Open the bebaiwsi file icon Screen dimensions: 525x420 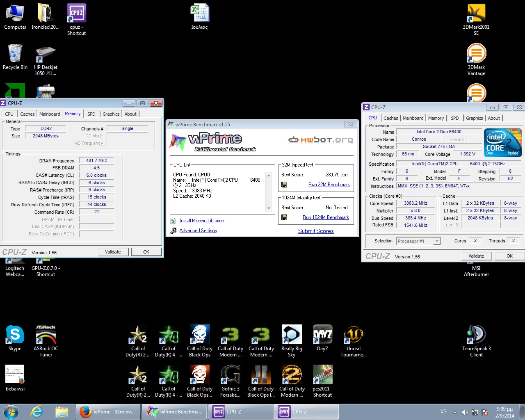15,378
